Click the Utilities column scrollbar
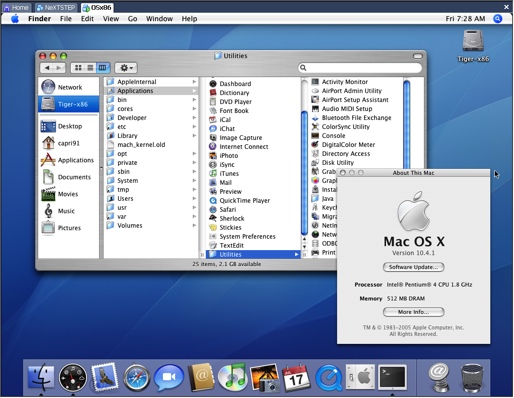Viewport: 514px width, 398px height. 406,125
